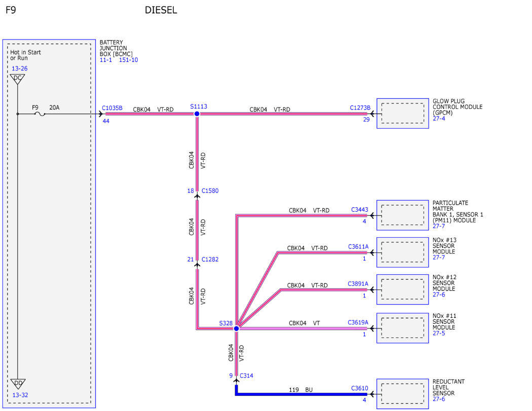Click connector label C314
Screen dimensions: 532x411
[x=246, y=376]
